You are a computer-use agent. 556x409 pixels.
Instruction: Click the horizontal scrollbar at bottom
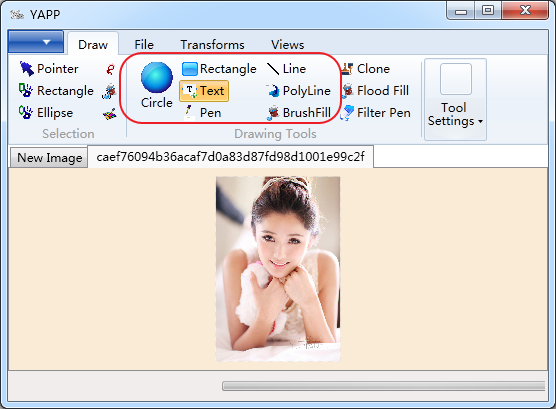[383, 386]
